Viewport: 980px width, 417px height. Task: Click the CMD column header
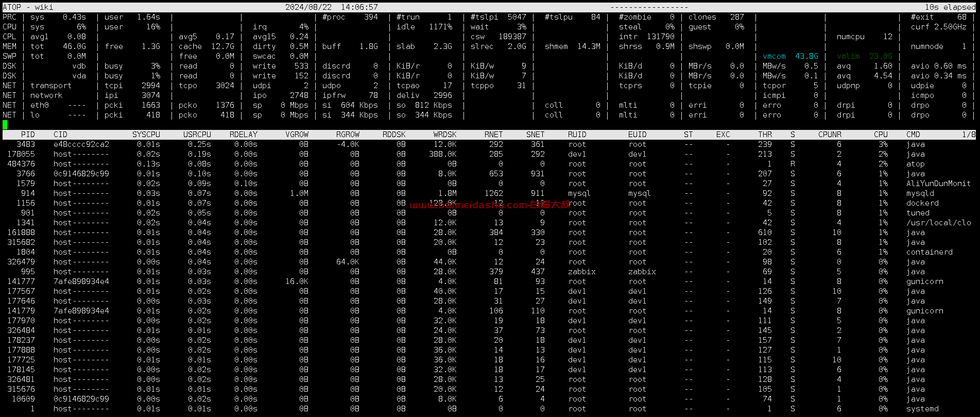click(913, 135)
